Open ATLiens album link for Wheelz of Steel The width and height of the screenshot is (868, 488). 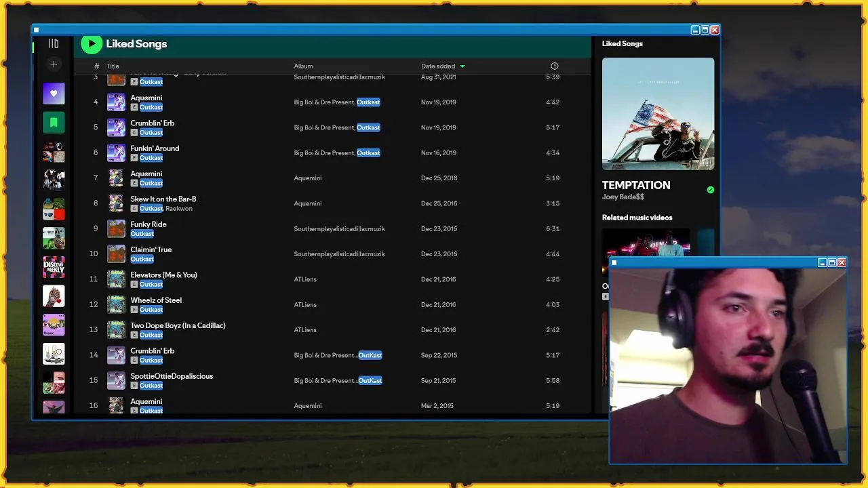pyautogui.click(x=305, y=305)
